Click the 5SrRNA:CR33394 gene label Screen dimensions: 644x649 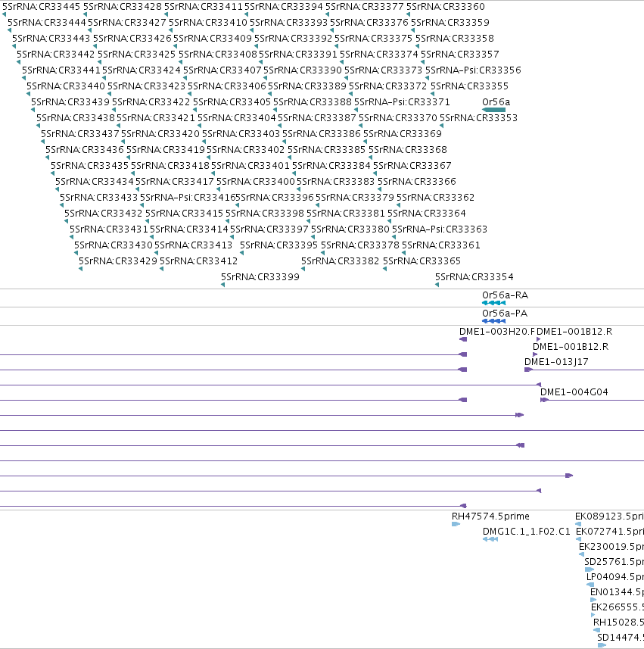(x=284, y=7)
